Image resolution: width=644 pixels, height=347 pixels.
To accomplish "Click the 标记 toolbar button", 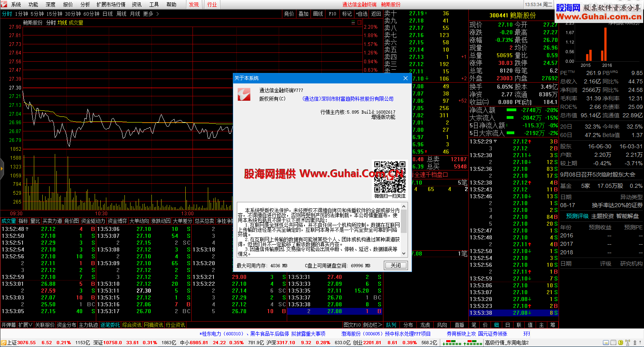I will pos(347,14).
